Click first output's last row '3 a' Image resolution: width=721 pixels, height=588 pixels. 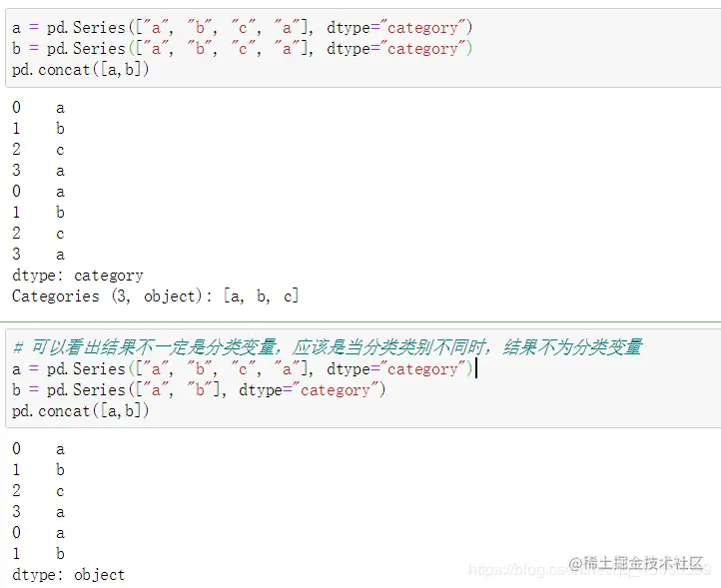(x=39, y=255)
